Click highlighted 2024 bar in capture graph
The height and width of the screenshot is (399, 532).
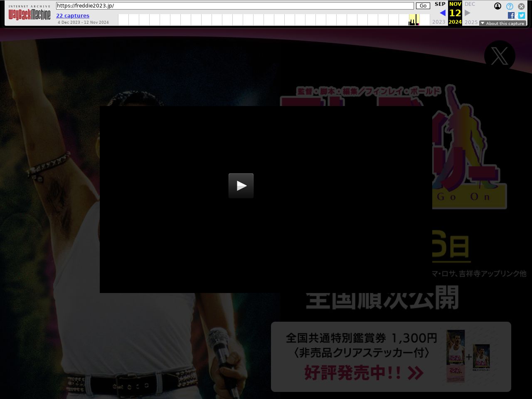pos(414,20)
